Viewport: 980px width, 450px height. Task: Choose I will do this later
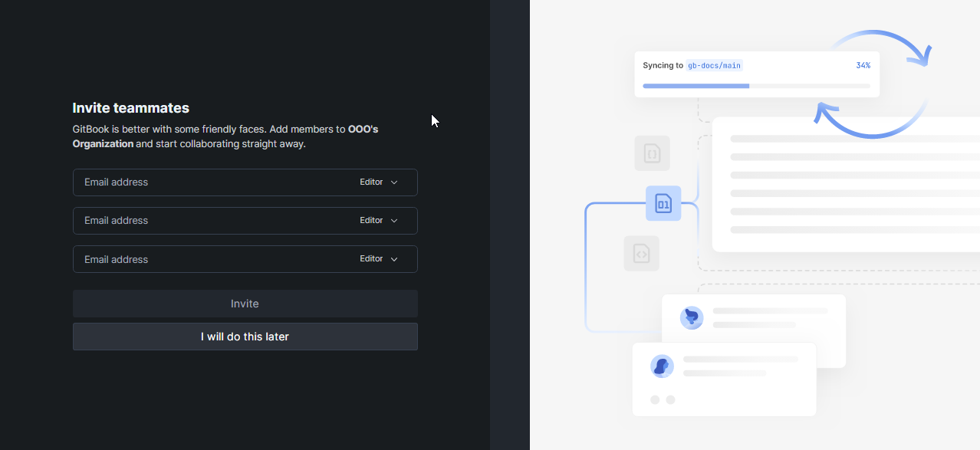(x=245, y=337)
